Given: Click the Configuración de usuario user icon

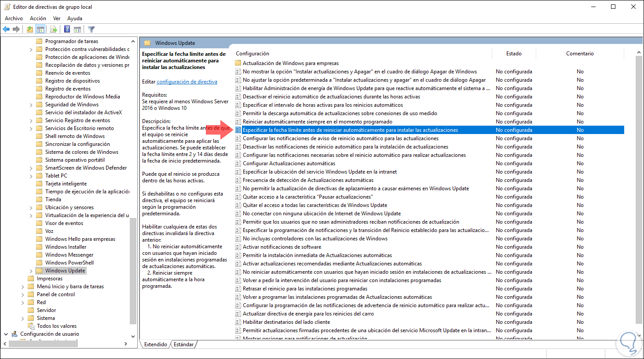Looking at the screenshot, I should coord(15,334).
